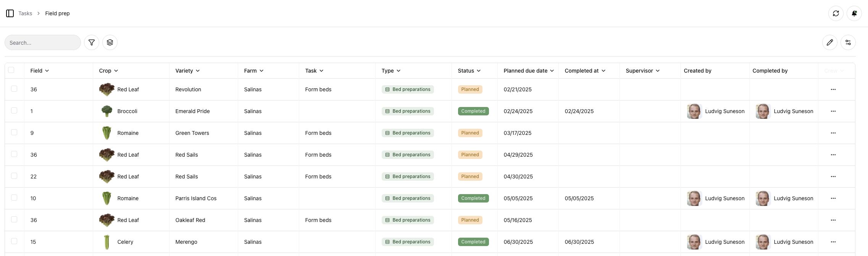
Task: Open row menu for Revolution variety
Action: (833, 89)
